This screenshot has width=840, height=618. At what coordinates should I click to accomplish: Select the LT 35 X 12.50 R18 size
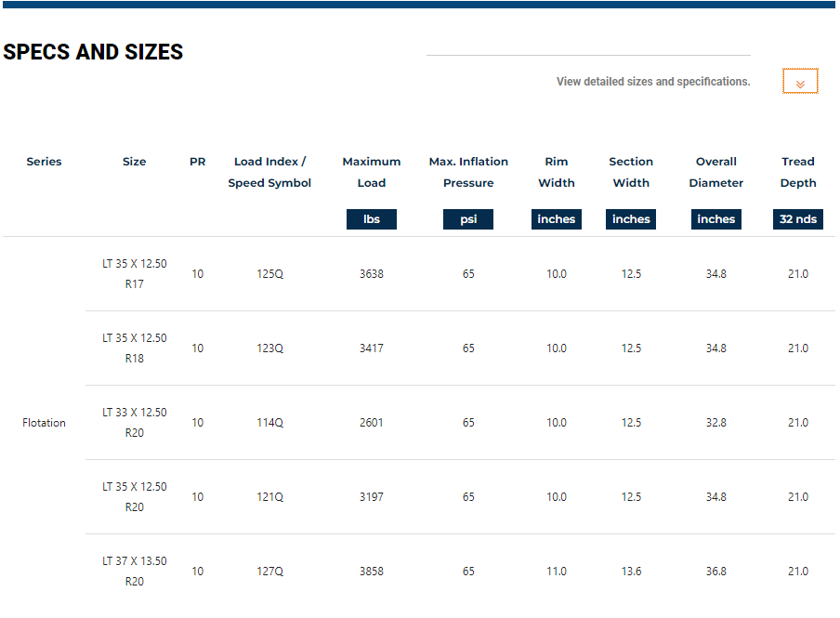135,348
